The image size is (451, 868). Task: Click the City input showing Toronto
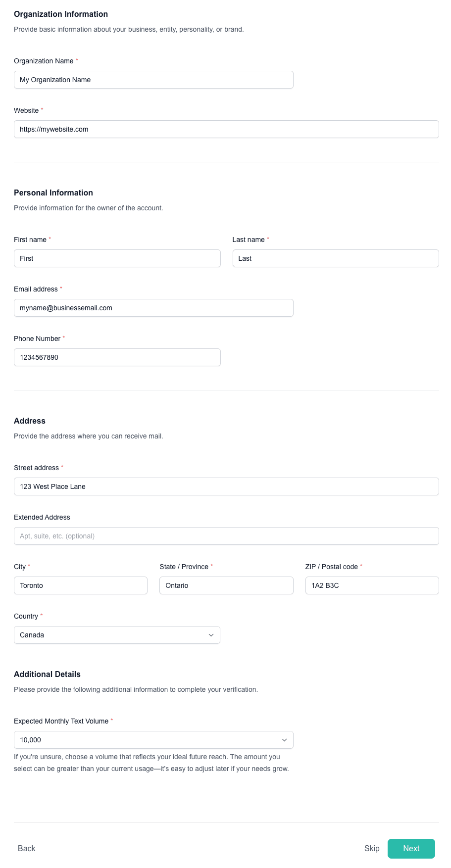(80, 585)
